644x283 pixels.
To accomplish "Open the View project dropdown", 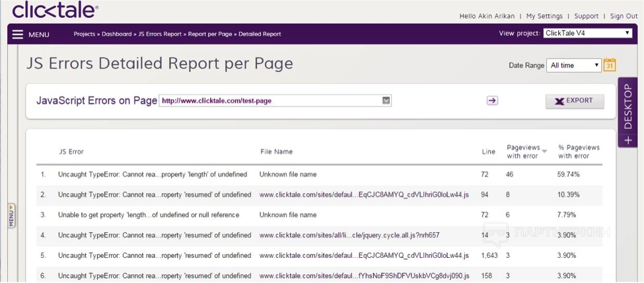I will coord(588,33).
